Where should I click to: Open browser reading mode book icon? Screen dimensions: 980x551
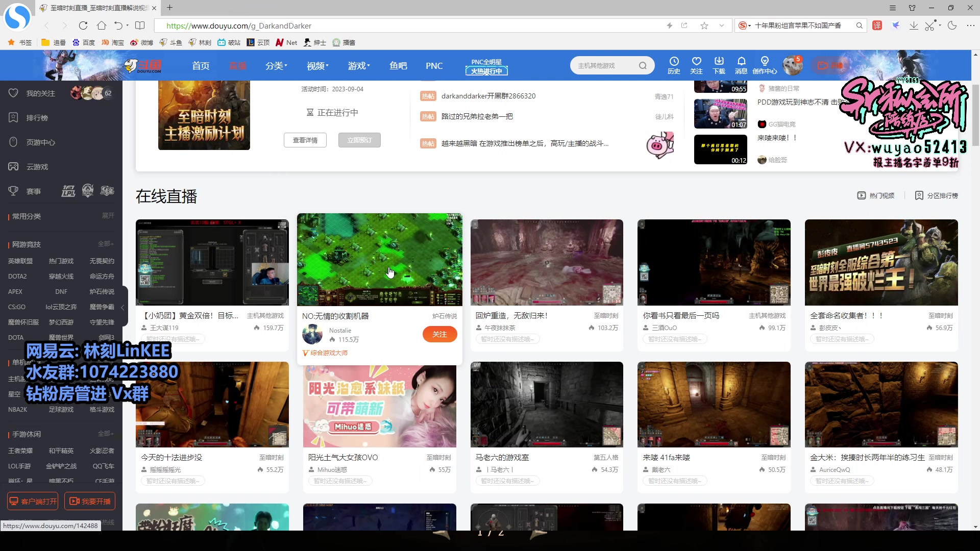click(140, 26)
